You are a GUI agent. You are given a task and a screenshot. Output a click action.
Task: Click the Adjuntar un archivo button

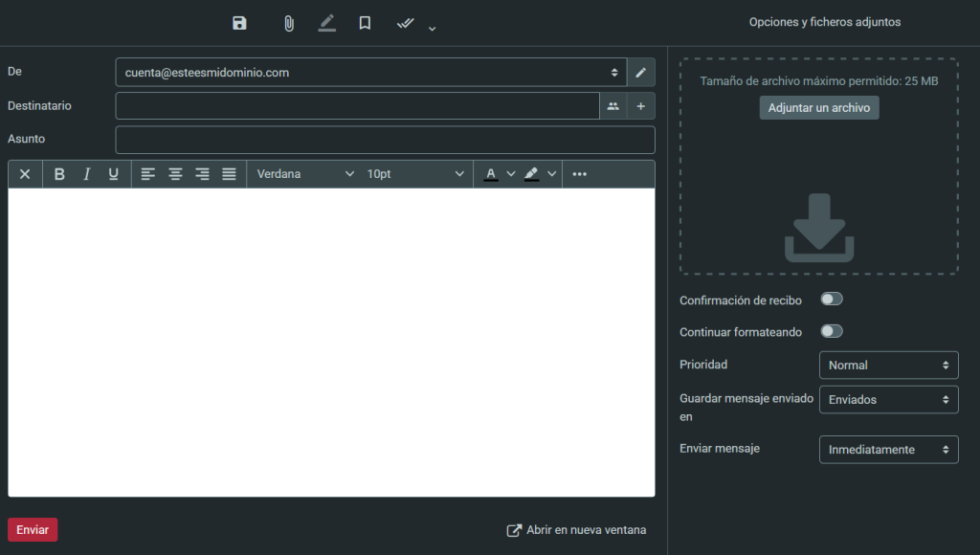(x=819, y=108)
